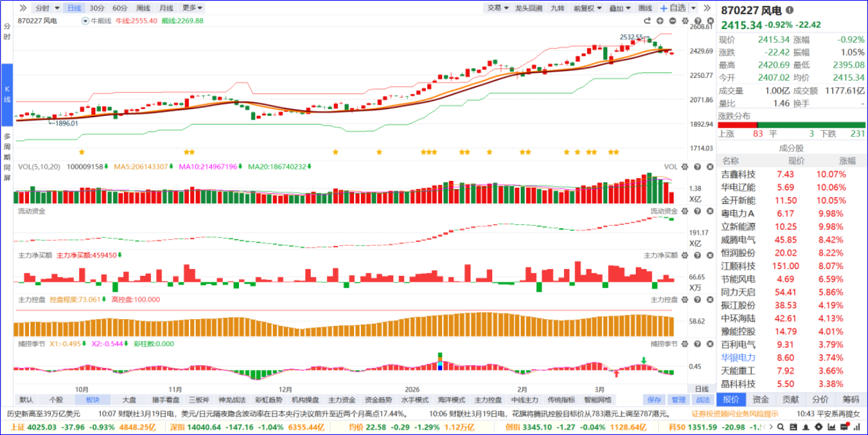Viewport: 868px width, 435px height.
Task: Select the 资金 tab in right panel
Action: (761, 400)
